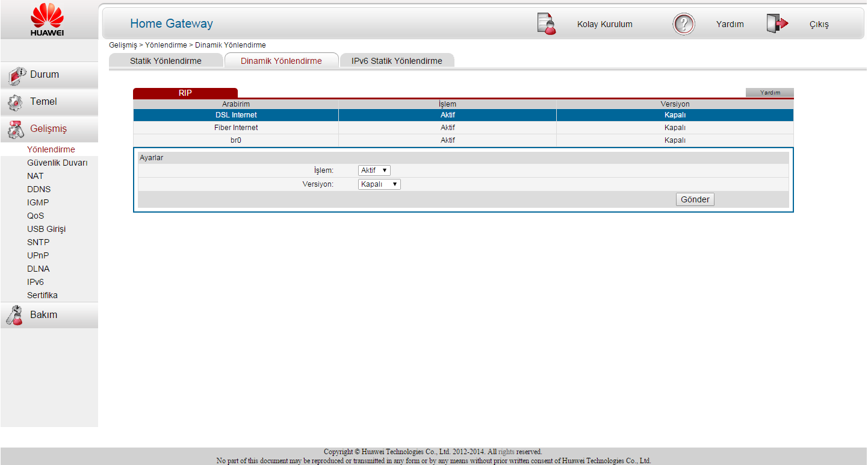Open the DDNS submenu item
The width and height of the screenshot is (868, 465).
click(x=39, y=189)
